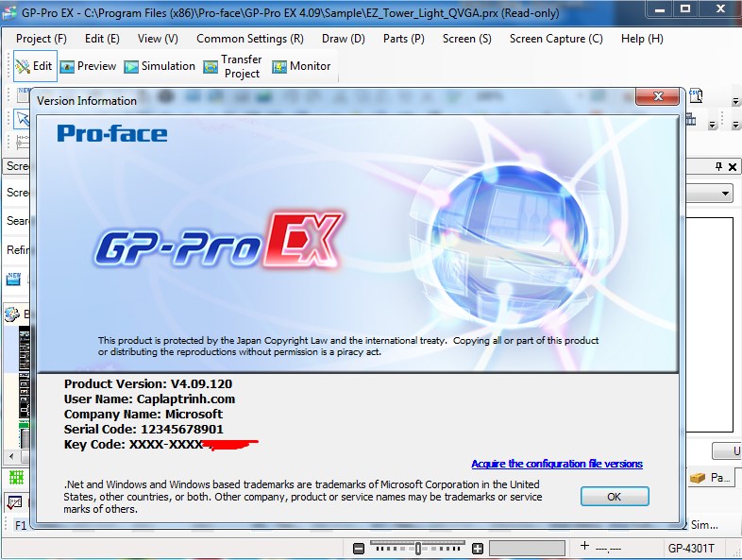
Task: Click Acquire the configuration file versions link
Action: coord(557,464)
